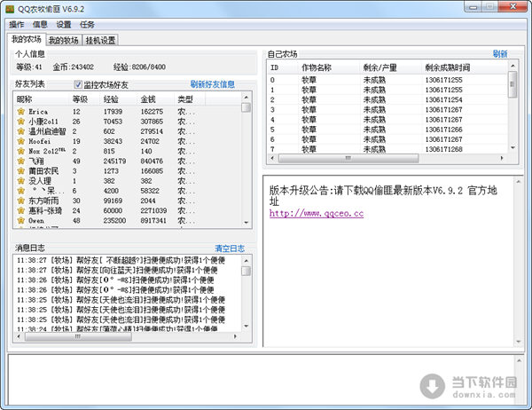Screen dimensions: 532x410
Task: Select farm plot row with ID 7
Action: coord(387,149)
